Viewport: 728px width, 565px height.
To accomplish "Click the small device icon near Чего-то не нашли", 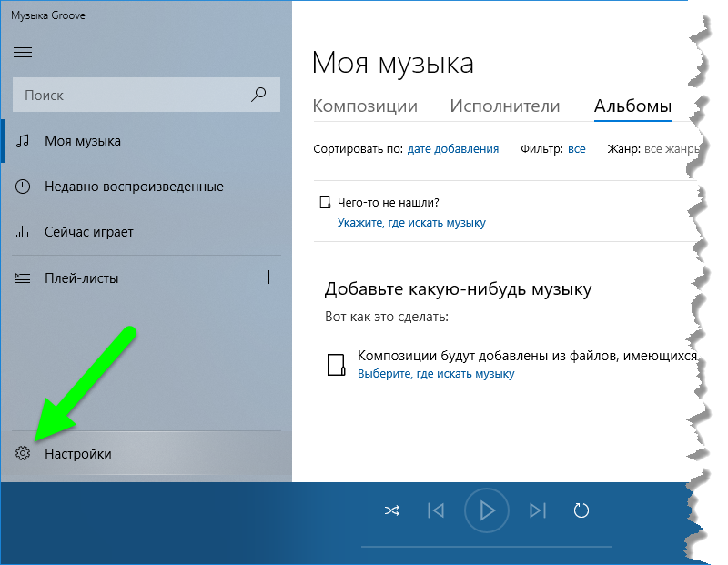I will (x=325, y=202).
